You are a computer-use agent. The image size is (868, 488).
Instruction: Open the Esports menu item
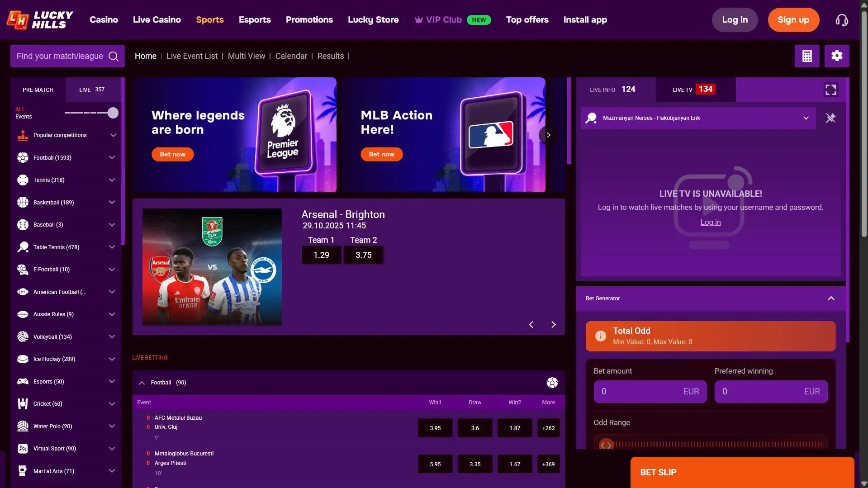pos(255,20)
